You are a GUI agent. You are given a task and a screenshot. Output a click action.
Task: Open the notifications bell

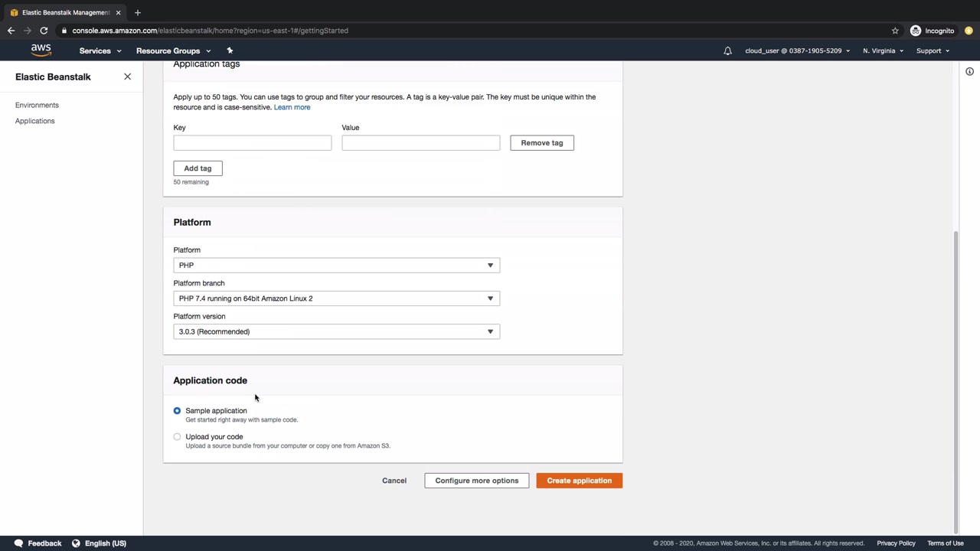click(727, 51)
